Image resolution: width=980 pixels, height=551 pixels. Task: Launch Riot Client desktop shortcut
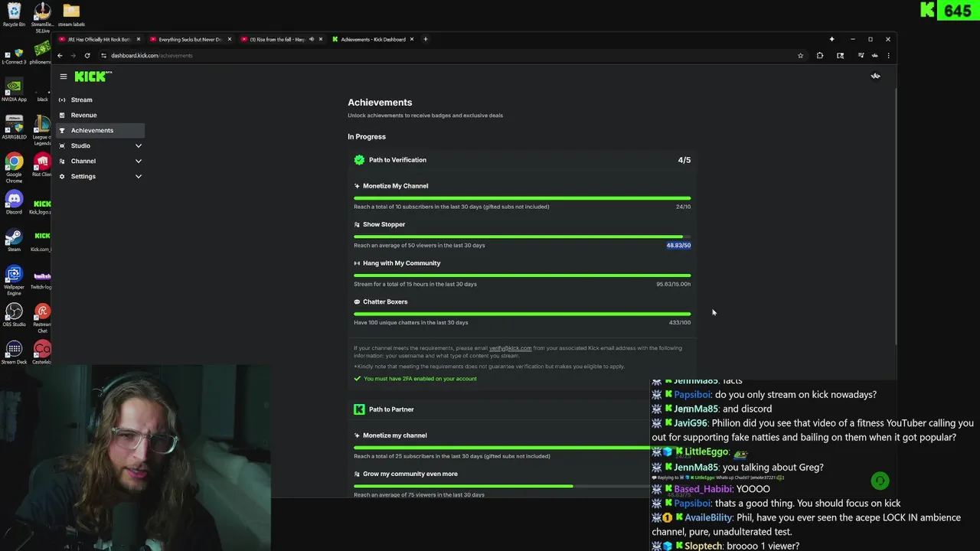42,165
